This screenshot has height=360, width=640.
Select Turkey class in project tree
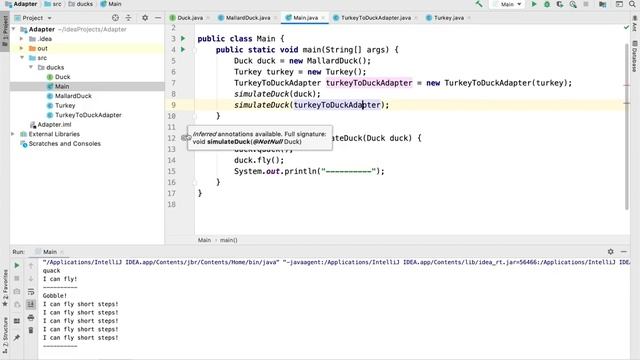pos(65,105)
